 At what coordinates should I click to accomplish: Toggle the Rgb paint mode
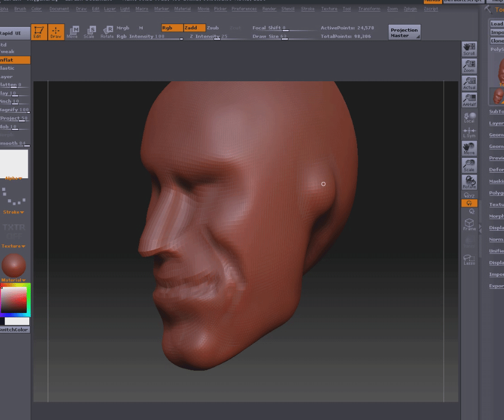(172, 28)
